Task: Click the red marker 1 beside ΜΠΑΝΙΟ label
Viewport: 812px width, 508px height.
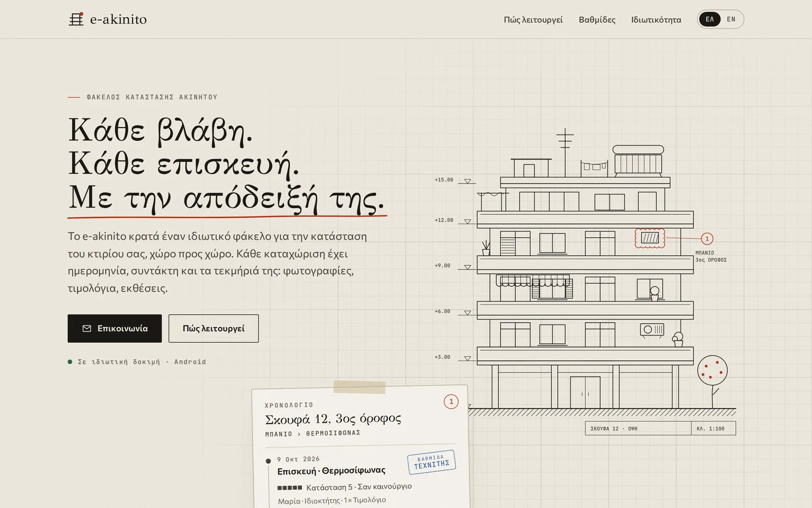Action: pos(707,239)
